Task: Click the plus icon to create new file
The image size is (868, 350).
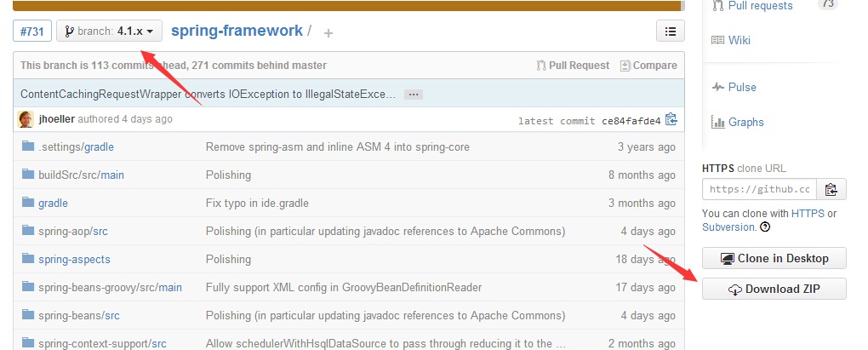Action: tap(328, 33)
